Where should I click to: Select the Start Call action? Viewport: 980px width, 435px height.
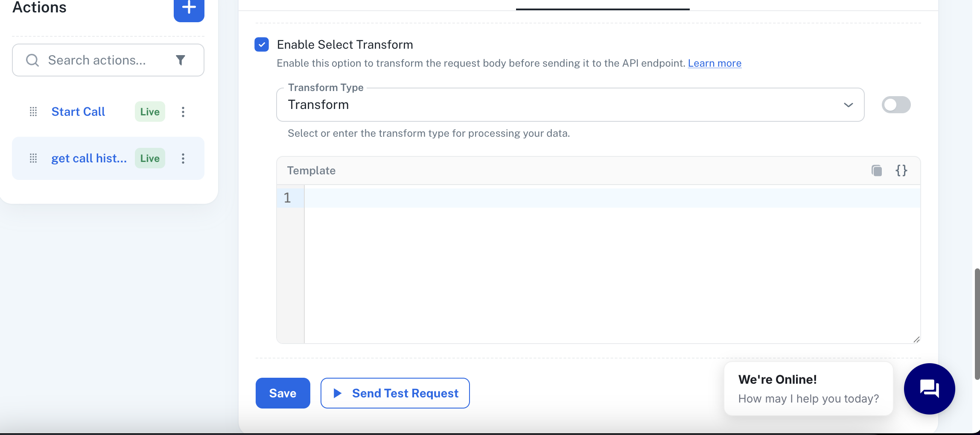tap(78, 112)
